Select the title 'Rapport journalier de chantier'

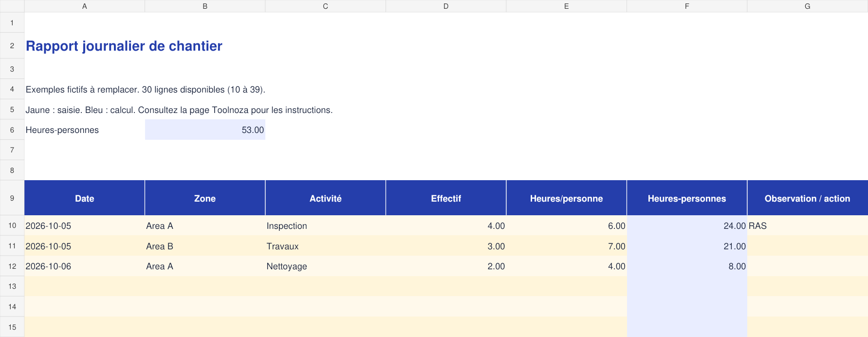[x=124, y=46]
